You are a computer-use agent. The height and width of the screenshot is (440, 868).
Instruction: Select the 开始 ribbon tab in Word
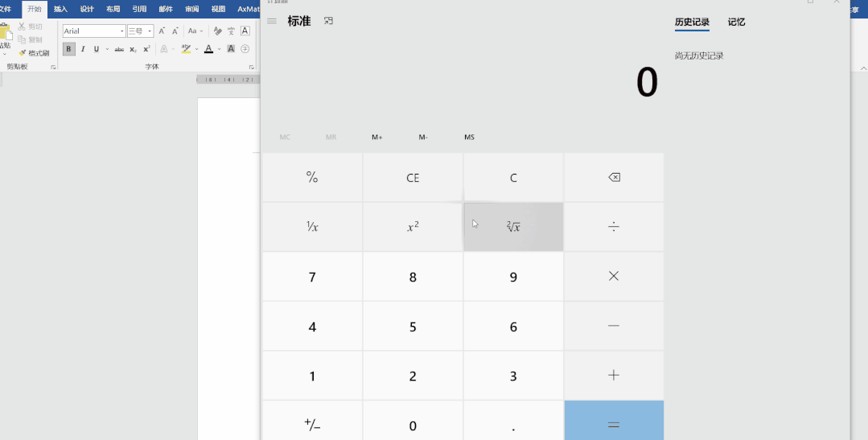point(35,9)
